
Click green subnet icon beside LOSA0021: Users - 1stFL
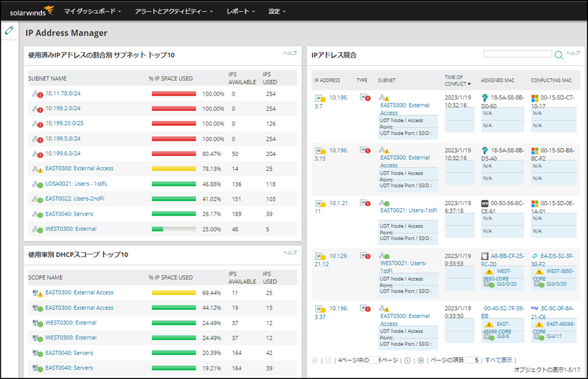pyautogui.click(x=37, y=184)
